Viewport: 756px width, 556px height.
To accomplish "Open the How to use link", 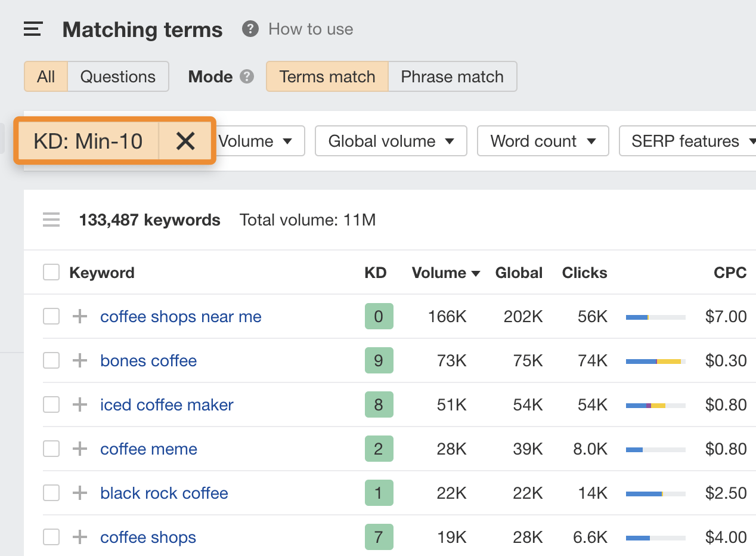I will click(x=311, y=29).
